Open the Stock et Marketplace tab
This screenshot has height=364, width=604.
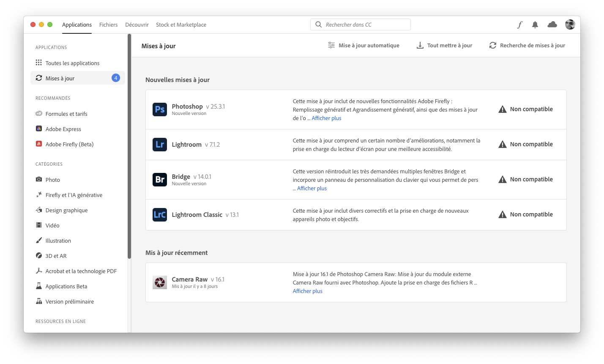tap(181, 25)
